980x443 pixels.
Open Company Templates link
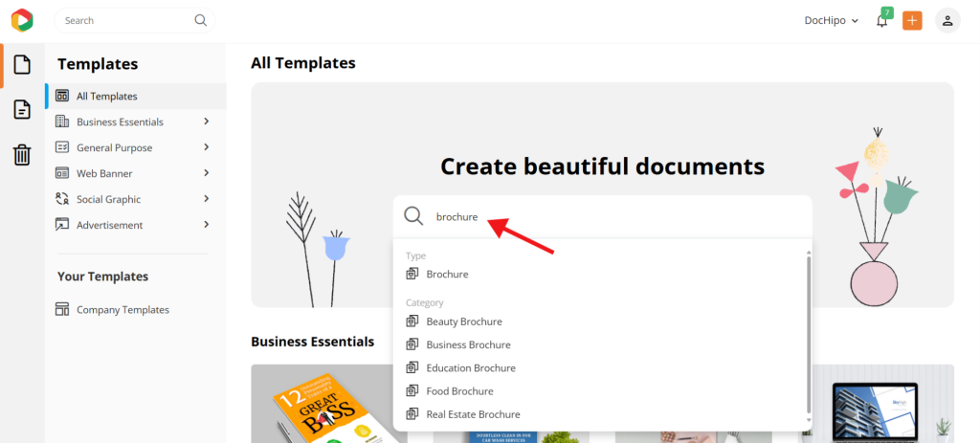pos(123,310)
